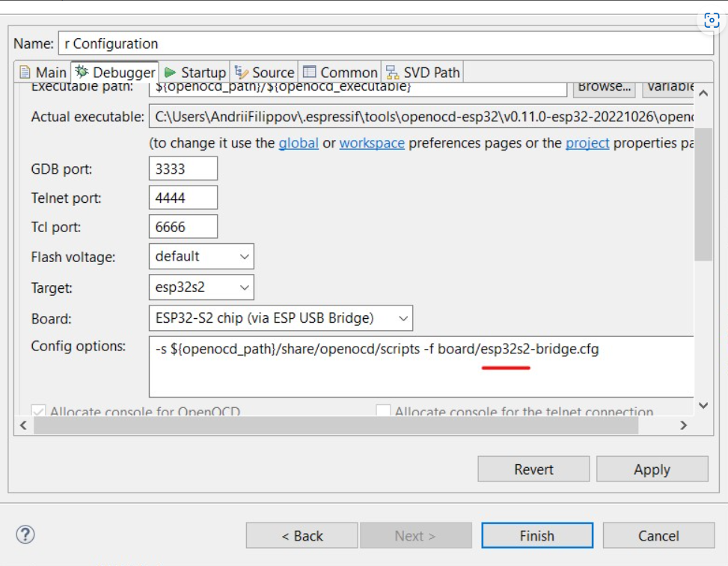Click the Browse button for executable path
728x566 pixels.
coord(604,87)
